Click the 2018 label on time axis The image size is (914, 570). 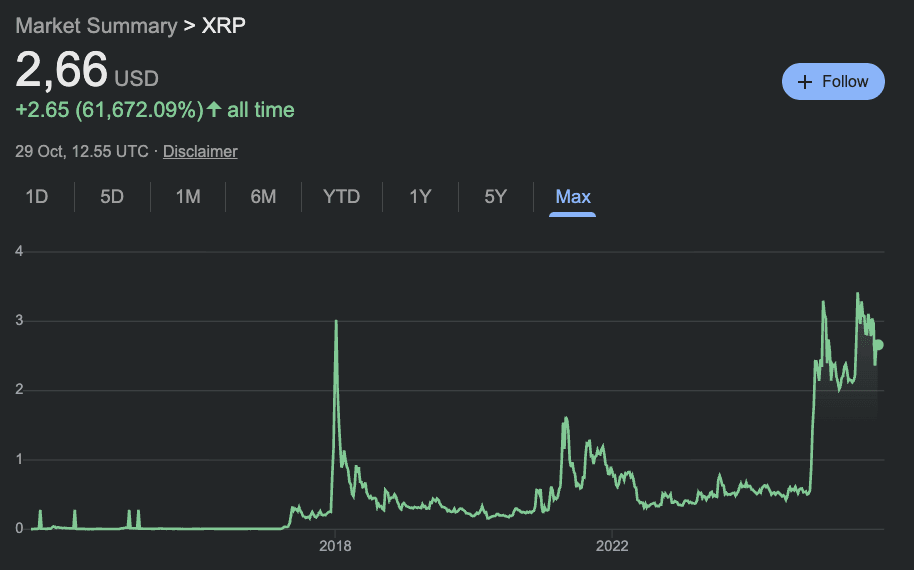tap(335, 546)
